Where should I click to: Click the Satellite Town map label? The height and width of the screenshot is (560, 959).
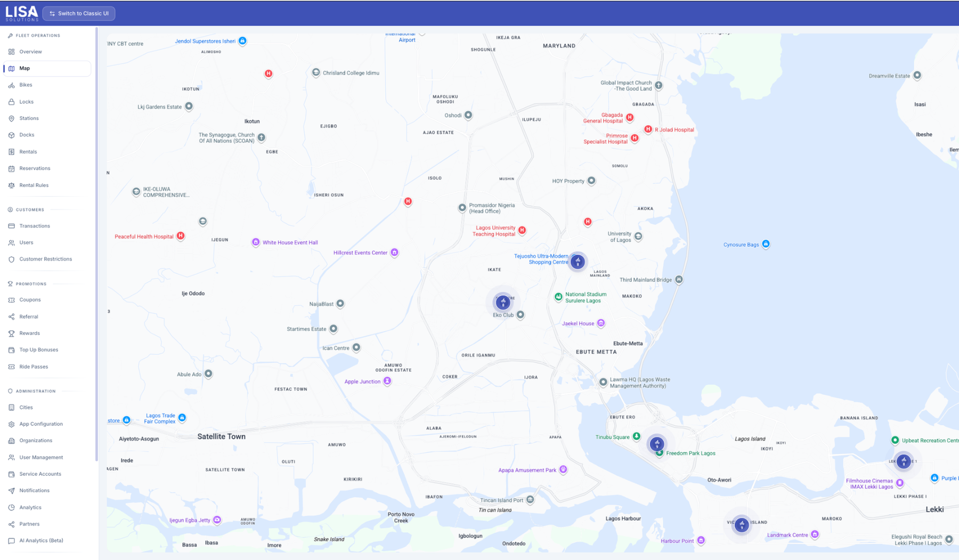[x=222, y=436]
